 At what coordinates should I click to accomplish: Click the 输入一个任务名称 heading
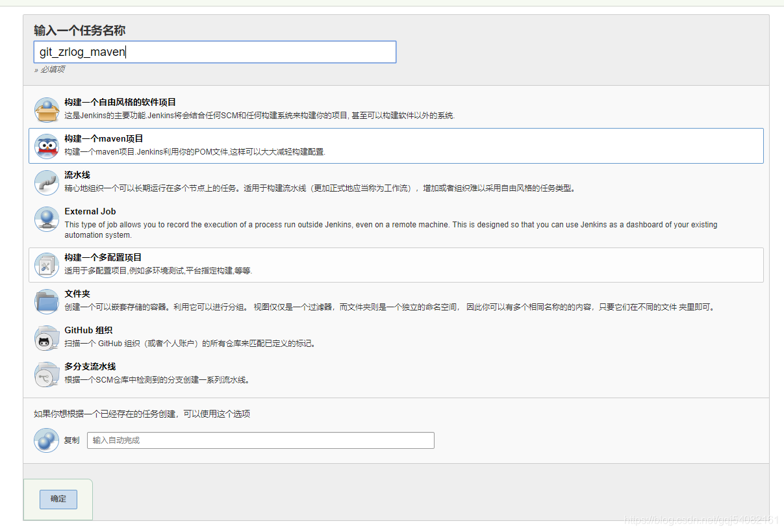[79, 31]
